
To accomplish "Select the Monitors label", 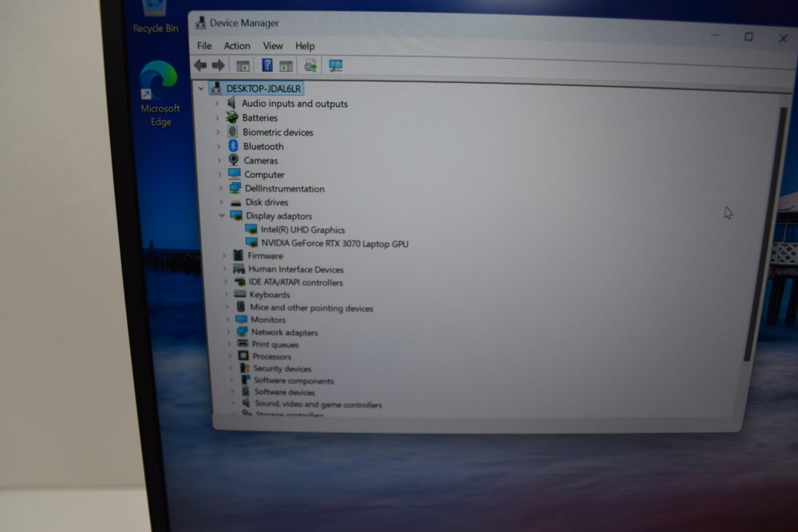I will click(267, 320).
